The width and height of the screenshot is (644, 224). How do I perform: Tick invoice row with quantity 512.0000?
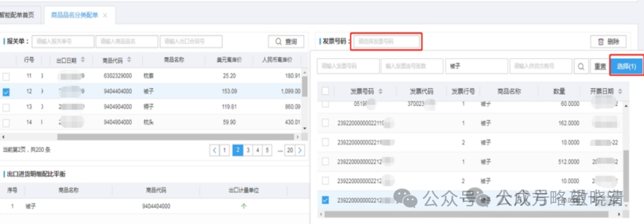(x=326, y=161)
